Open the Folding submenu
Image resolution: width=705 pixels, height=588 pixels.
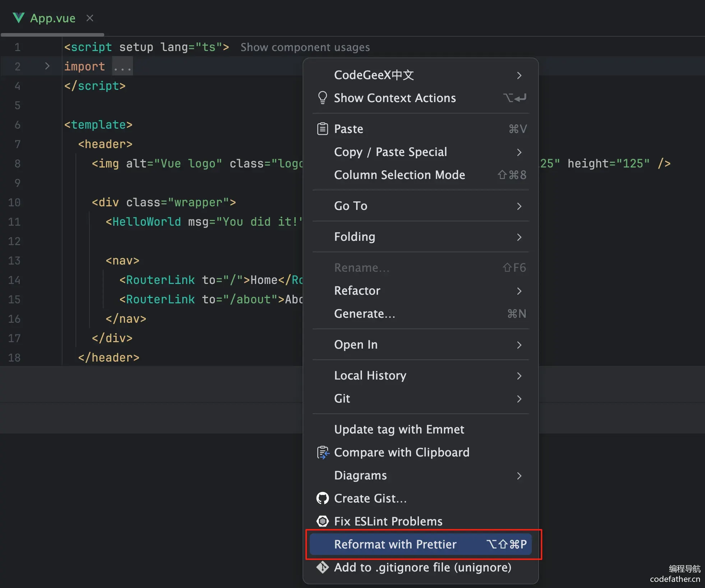[421, 237]
